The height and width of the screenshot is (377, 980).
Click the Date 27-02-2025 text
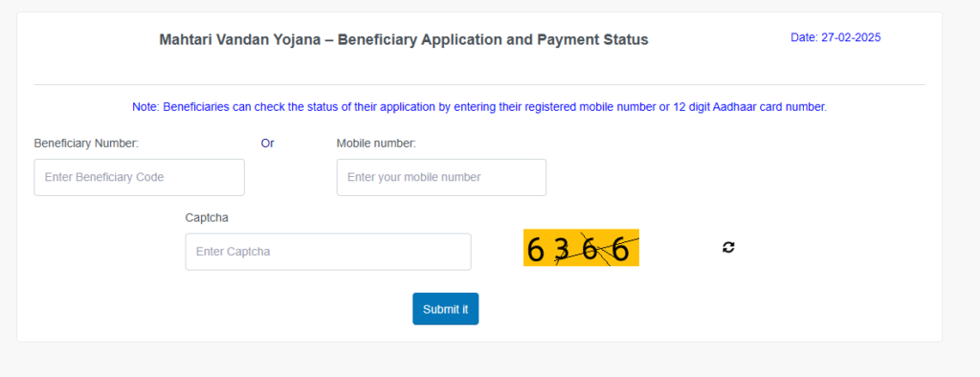pos(835,37)
